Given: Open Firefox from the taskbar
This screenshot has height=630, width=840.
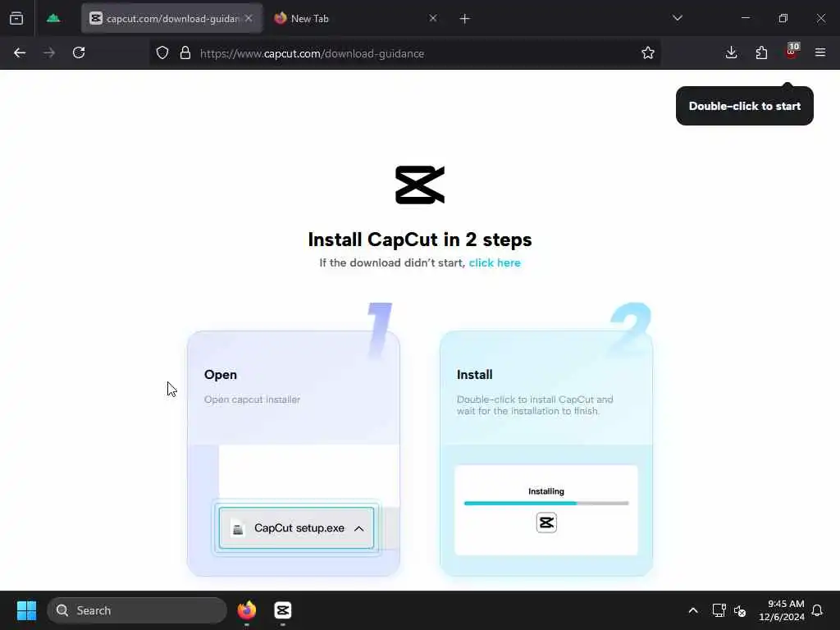Looking at the screenshot, I should pos(247,610).
